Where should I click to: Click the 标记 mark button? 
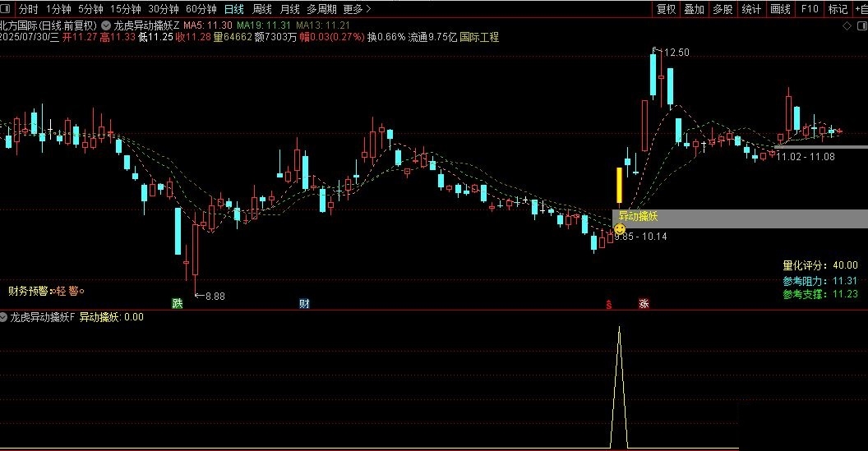[838, 9]
